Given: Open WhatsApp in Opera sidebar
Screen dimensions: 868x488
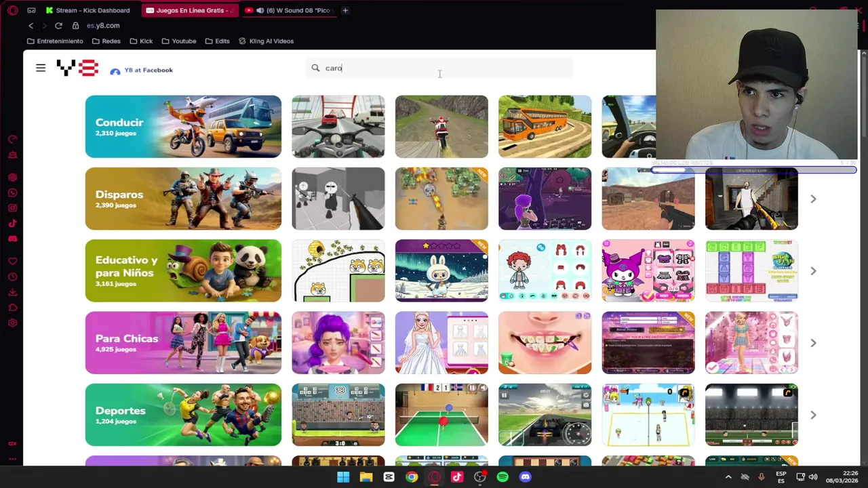Looking at the screenshot, I should pyautogui.click(x=12, y=192).
